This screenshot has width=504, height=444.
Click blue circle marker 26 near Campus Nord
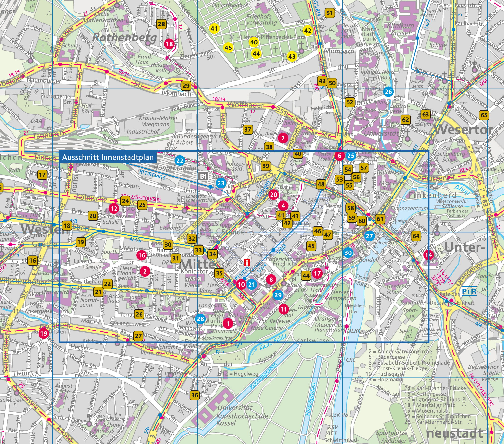[x=388, y=92]
